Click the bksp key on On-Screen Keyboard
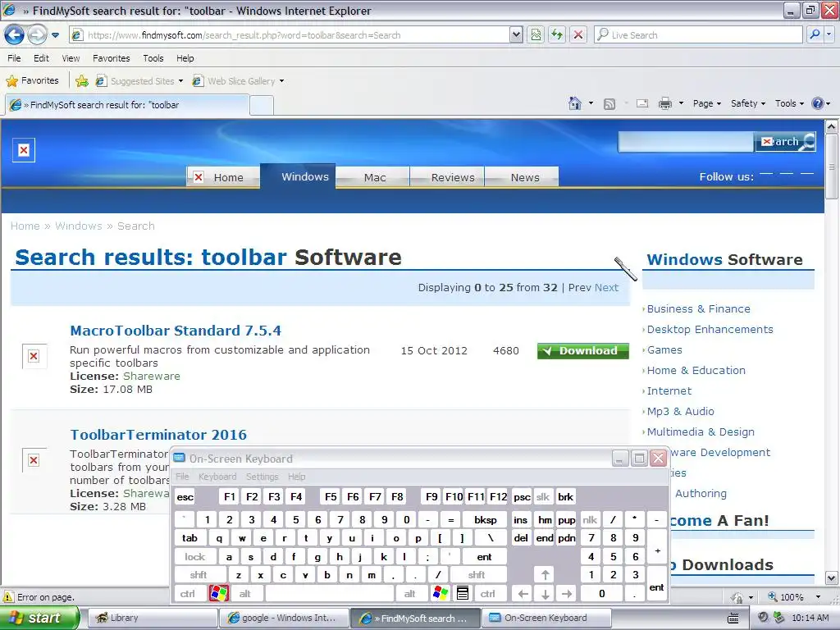Image resolution: width=840 pixels, height=630 pixels. pos(485,519)
